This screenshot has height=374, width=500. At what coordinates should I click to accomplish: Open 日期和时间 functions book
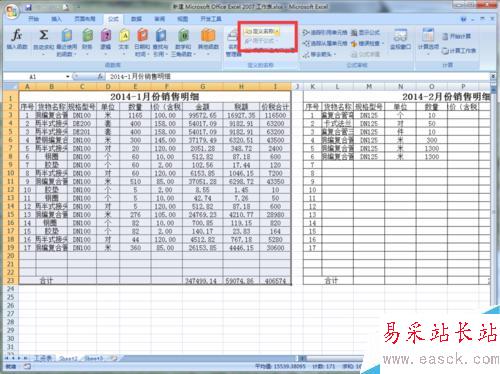click(142, 42)
